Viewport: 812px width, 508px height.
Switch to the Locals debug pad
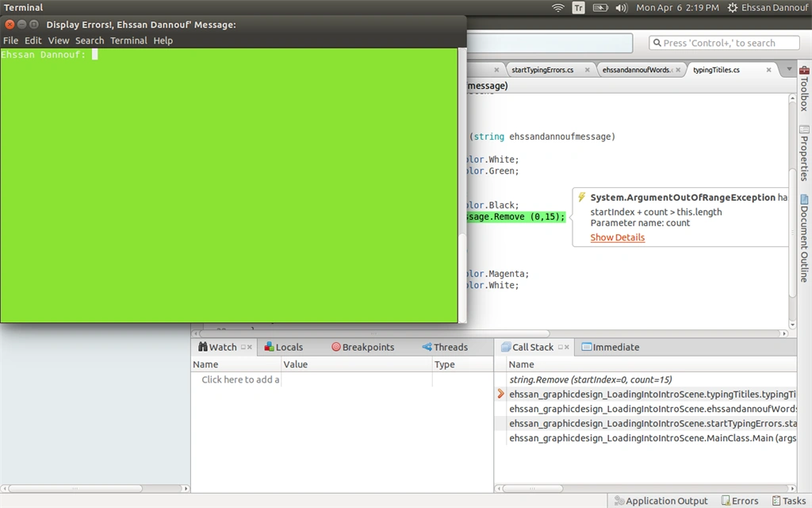283,348
